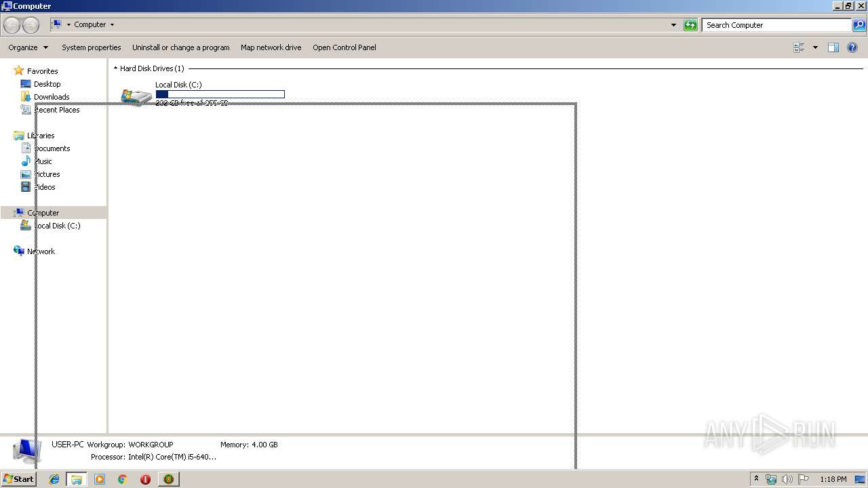Image resolution: width=868 pixels, height=488 pixels.
Task: Click the Workgroup: WORKGROUP text
Action: [130, 445]
